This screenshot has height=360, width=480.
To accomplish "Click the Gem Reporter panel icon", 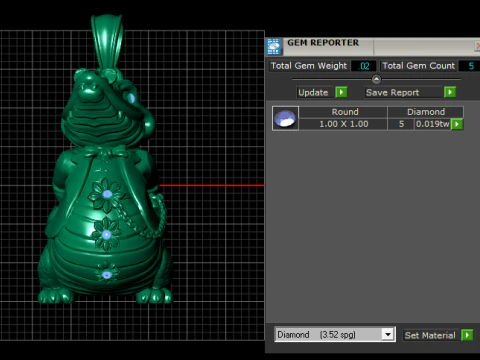I will (x=274, y=46).
